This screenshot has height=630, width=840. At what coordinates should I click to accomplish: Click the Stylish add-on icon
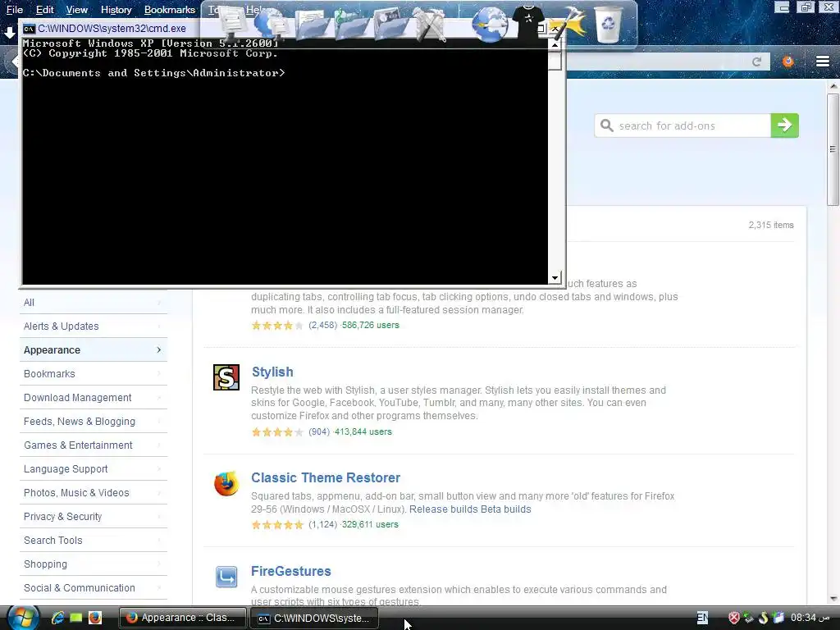coord(226,377)
